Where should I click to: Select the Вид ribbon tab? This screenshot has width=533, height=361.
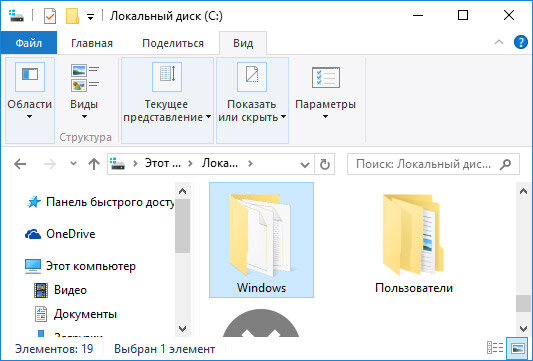(243, 43)
